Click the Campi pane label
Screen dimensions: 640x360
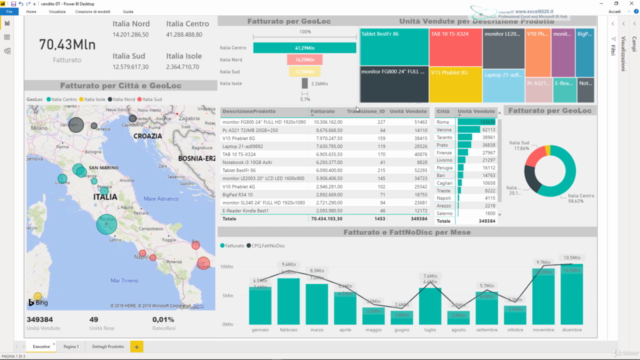coord(634,44)
